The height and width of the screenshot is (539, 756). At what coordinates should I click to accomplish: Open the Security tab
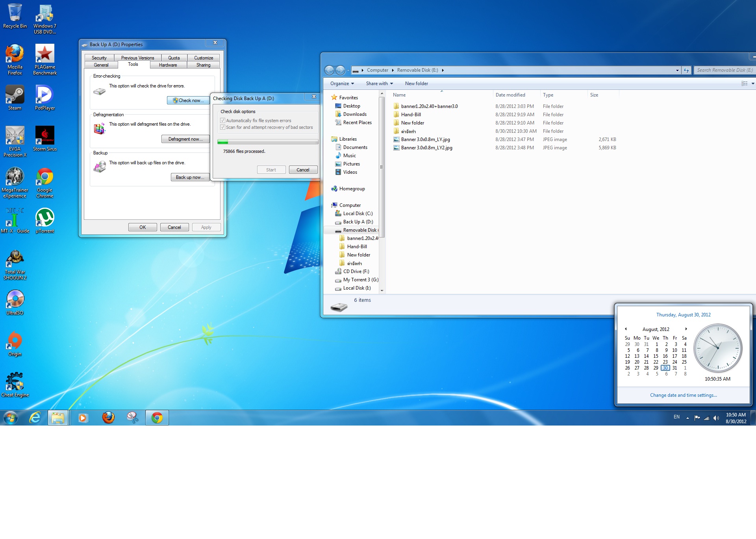coord(99,58)
